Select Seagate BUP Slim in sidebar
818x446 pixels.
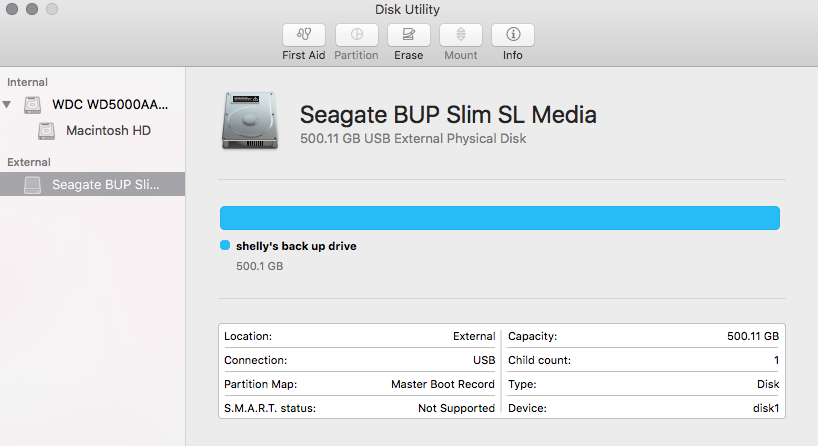104,185
